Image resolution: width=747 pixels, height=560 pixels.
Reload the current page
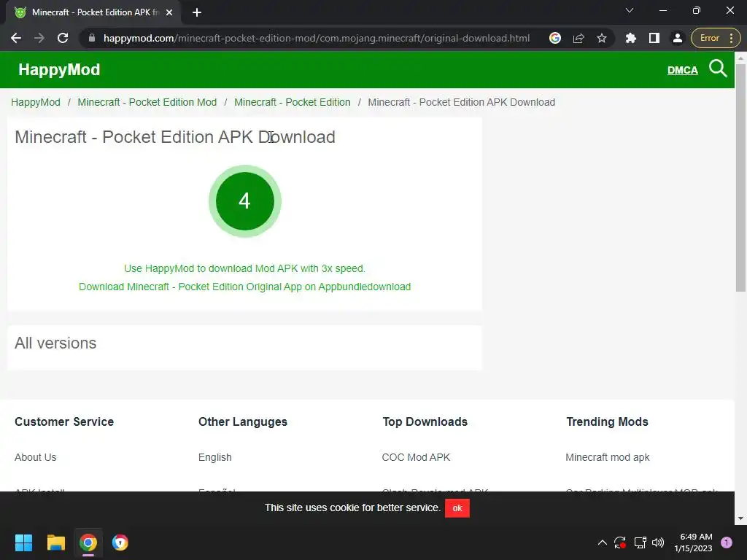point(63,38)
